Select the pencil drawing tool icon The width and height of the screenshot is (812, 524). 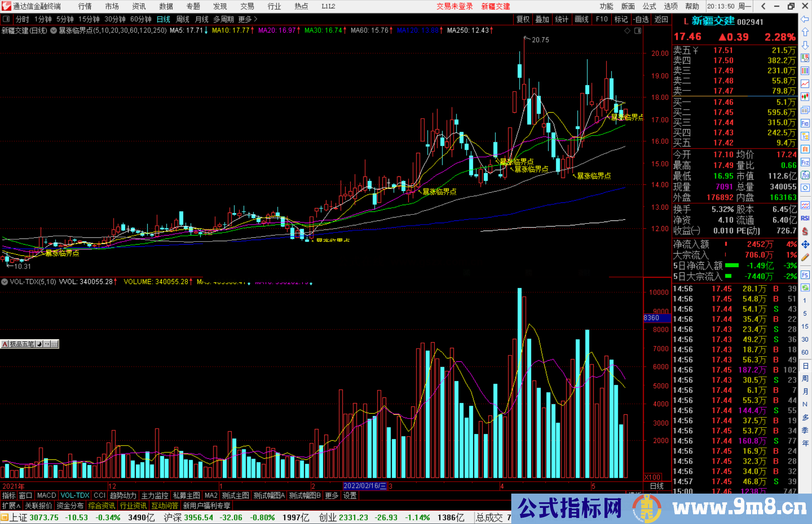(805, 258)
